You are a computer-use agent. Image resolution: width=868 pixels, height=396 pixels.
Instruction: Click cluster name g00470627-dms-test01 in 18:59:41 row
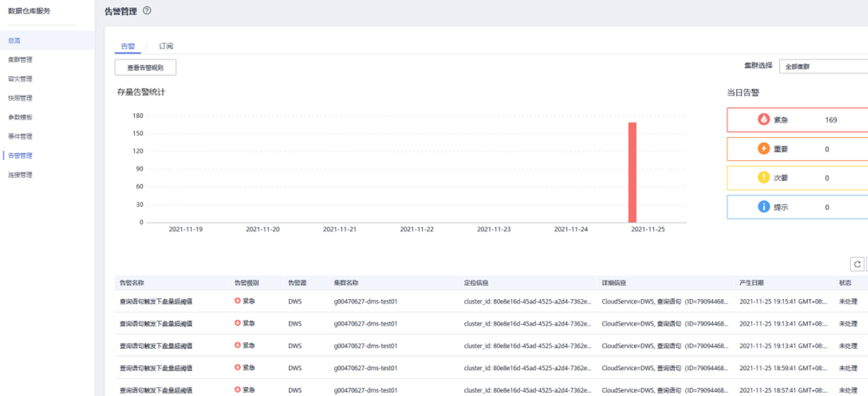[x=365, y=368]
